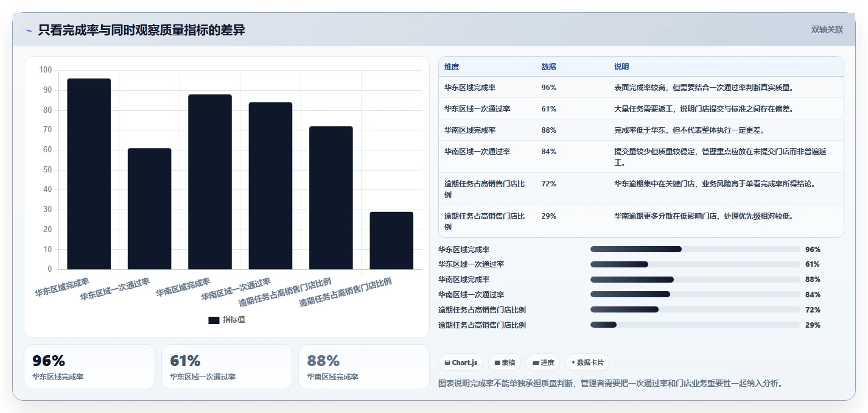Click the progress bar showing 29%
This screenshot has height=413, width=868.
click(695, 325)
